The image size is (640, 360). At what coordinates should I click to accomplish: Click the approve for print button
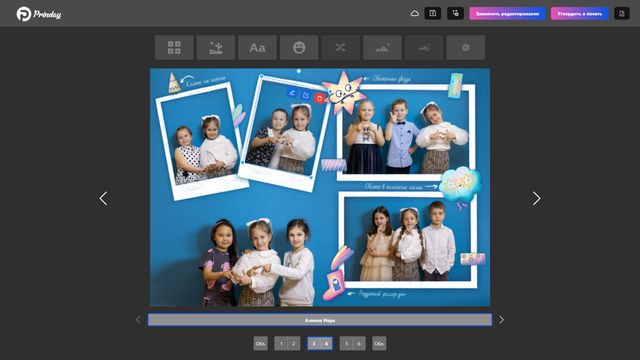[x=580, y=13]
